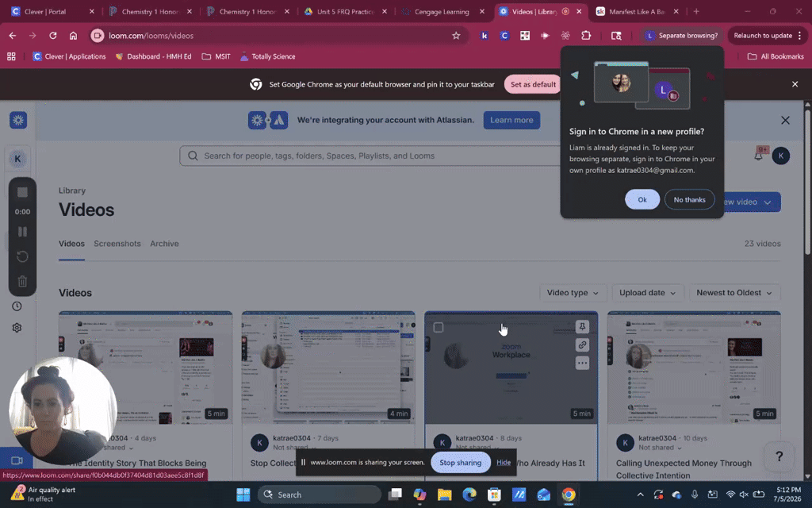Click No thanks in the Chrome profile popup
The image size is (812, 508).
pos(689,199)
